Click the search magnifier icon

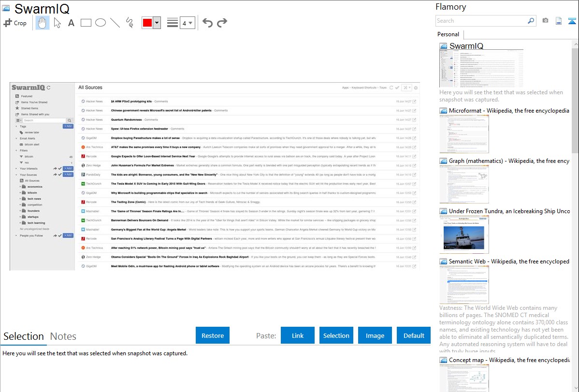tap(531, 21)
